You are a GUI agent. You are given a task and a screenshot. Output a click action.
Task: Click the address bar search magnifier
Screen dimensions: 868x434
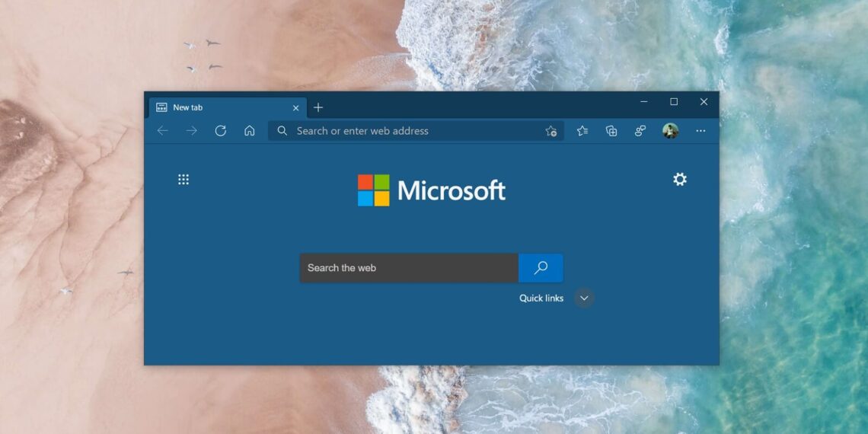(282, 131)
